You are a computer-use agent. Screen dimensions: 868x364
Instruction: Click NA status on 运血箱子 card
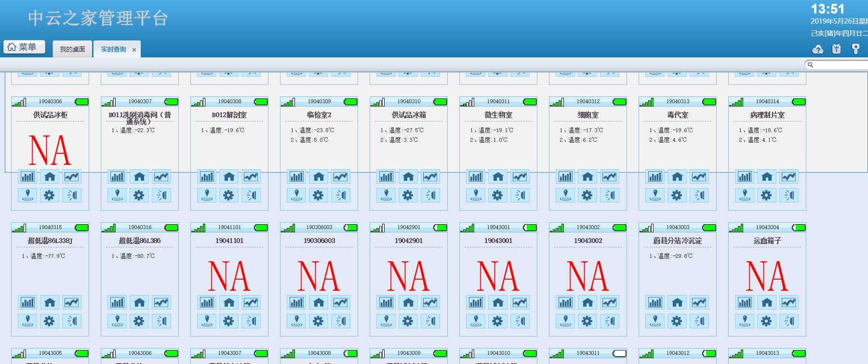pyautogui.click(x=767, y=276)
